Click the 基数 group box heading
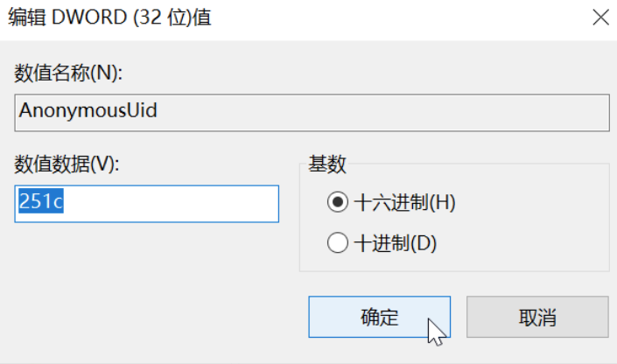 [x=327, y=164]
